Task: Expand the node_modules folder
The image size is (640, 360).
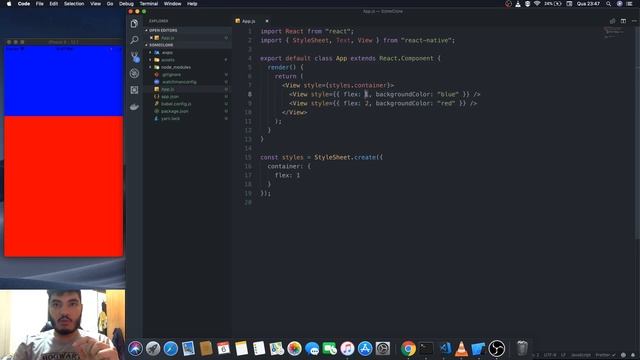Action: coord(176,67)
